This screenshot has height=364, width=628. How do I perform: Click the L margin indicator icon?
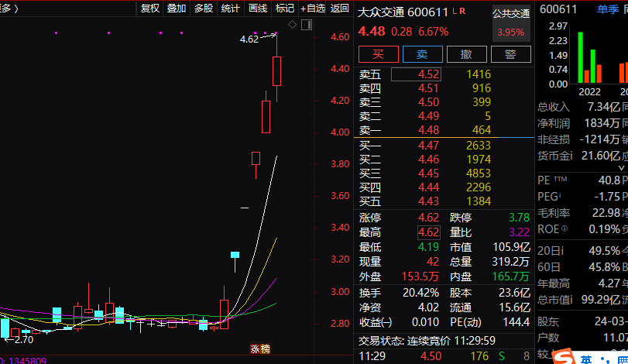(x=455, y=11)
